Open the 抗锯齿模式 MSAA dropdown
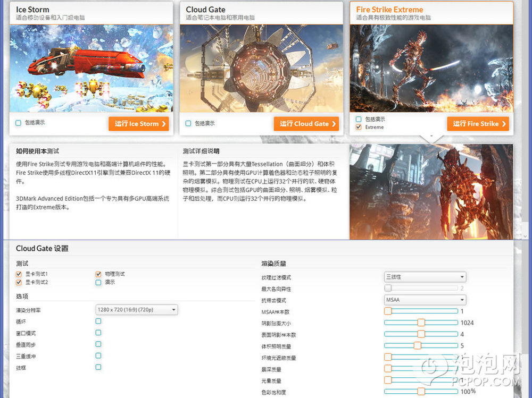532x398 pixels. click(x=425, y=300)
